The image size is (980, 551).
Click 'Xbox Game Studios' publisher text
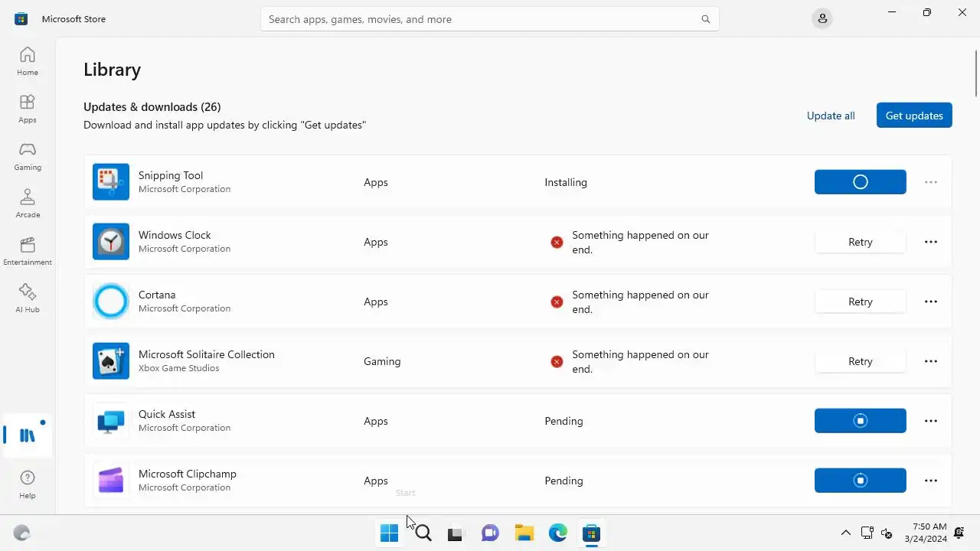pyautogui.click(x=179, y=368)
